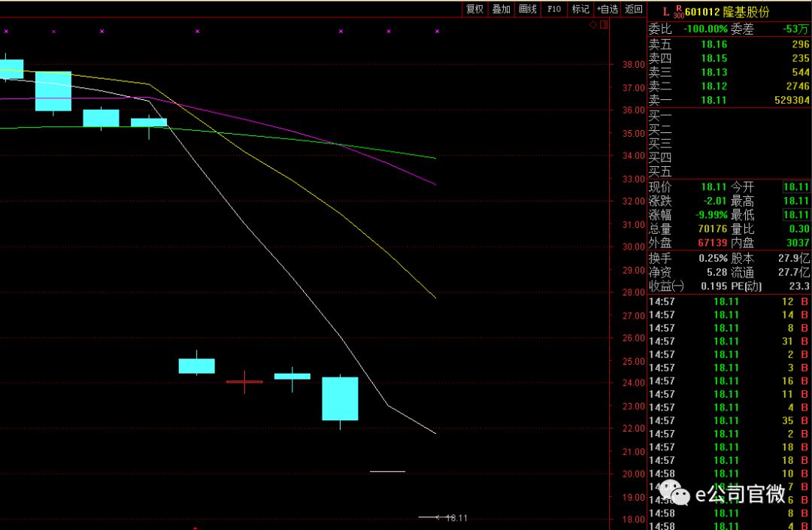Image resolution: width=812 pixels, height=530 pixels.
Task: Click the arrow marker at 18.11 low price
Action: [437, 517]
